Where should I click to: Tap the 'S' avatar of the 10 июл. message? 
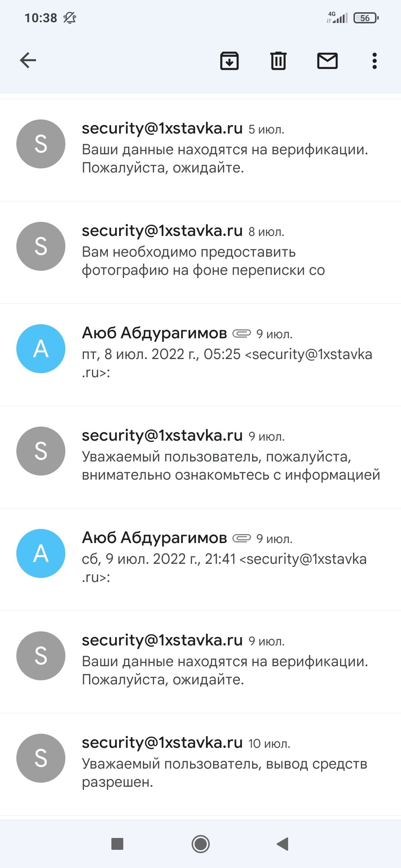point(41,758)
